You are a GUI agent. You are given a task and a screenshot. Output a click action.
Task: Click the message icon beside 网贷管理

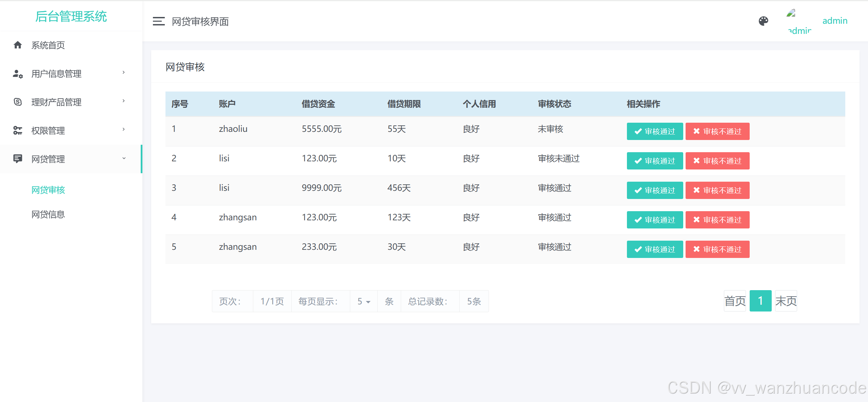pyautogui.click(x=18, y=159)
